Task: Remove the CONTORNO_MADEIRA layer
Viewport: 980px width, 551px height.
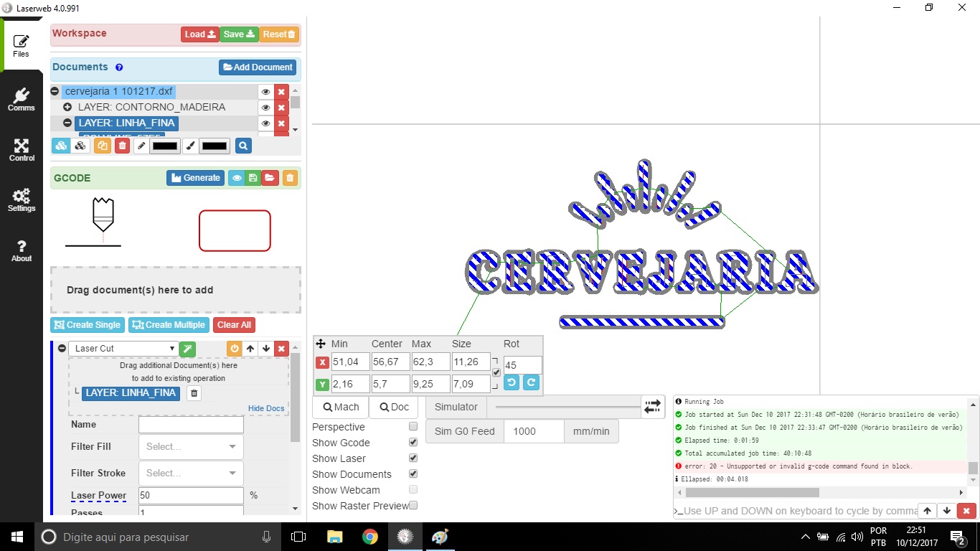Action: click(281, 108)
